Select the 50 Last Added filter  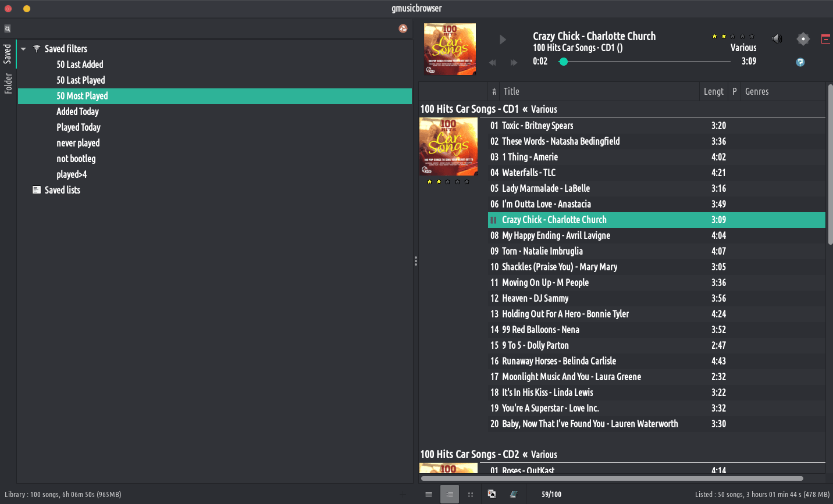point(80,65)
